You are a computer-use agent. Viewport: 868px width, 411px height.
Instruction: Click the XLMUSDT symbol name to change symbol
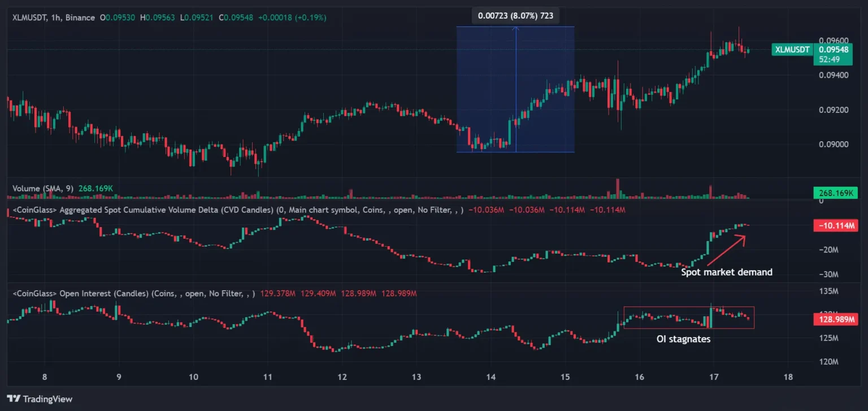coord(28,18)
